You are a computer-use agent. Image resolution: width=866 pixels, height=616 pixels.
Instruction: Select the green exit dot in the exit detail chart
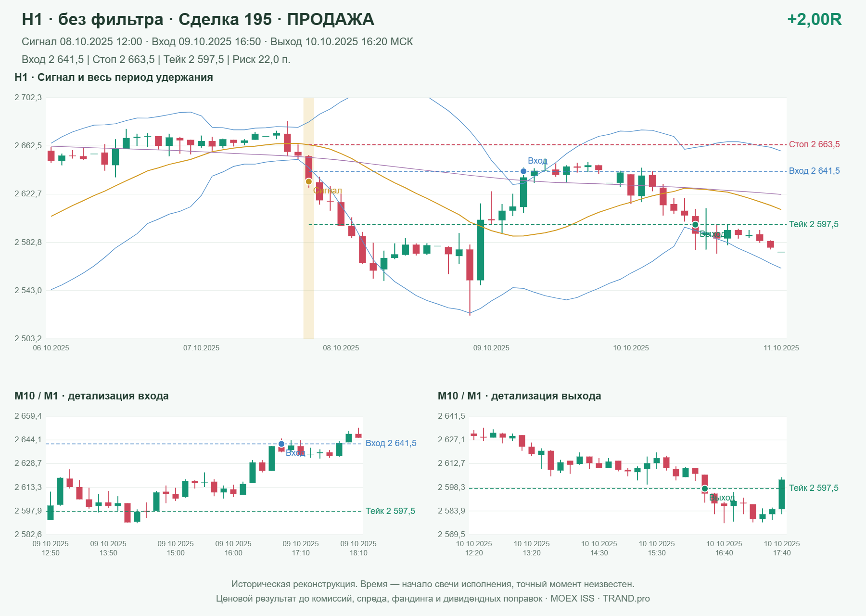(x=705, y=489)
